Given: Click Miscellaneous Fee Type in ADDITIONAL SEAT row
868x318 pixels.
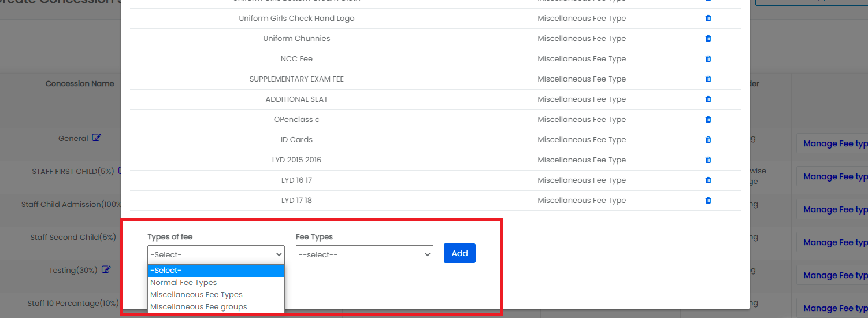Looking at the screenshot, I should 581,99.
